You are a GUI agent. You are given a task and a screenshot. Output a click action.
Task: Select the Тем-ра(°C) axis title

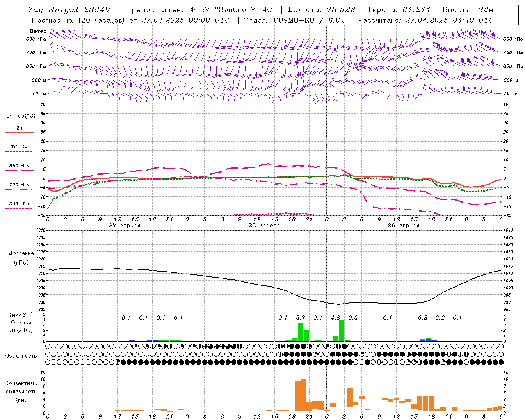[x=19, y=116]
